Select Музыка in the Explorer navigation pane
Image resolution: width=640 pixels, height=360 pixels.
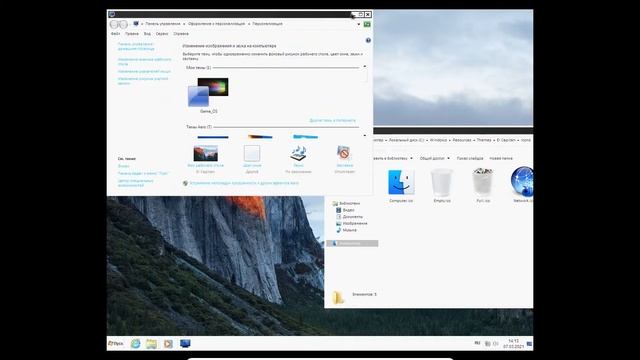pyautogui.click(x=346, y=230)
